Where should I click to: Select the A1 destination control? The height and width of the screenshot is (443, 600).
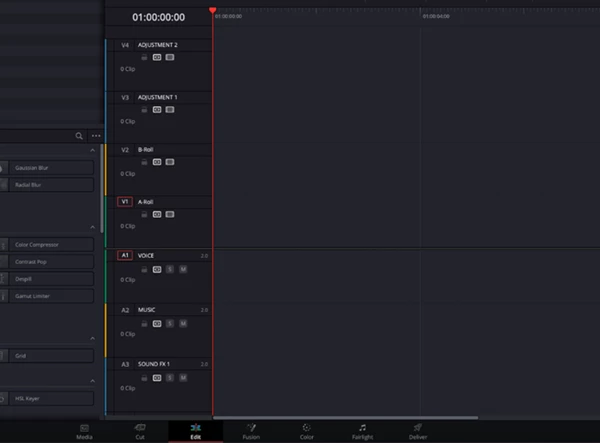125,255
